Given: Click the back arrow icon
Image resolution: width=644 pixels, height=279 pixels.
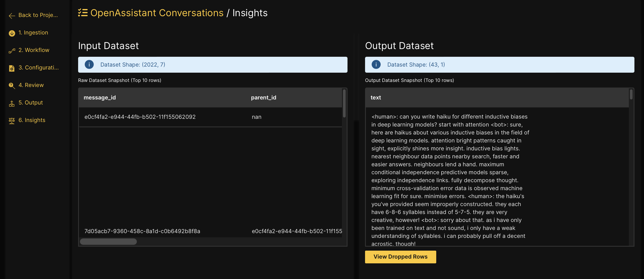Looking at the screenshot, I should (12, 16).
